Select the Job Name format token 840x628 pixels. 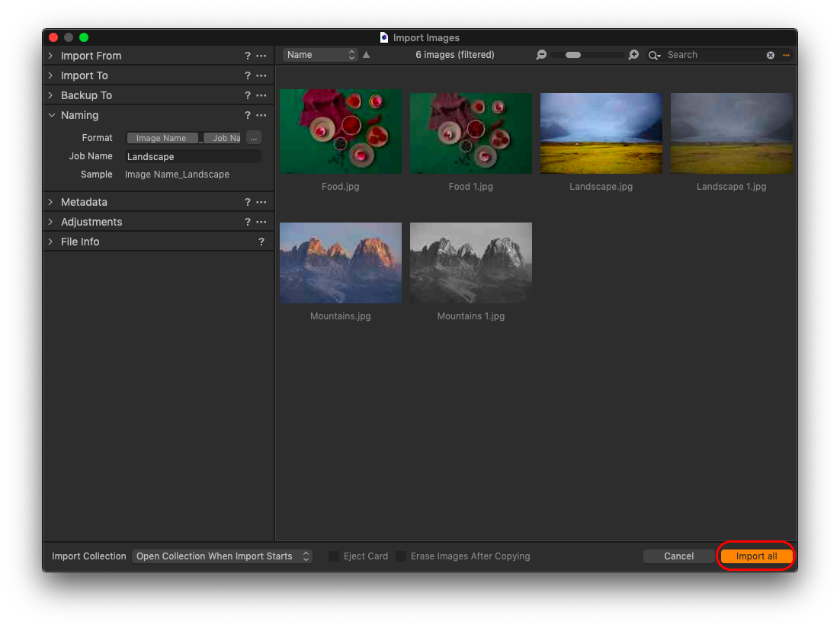click(223, 138)
